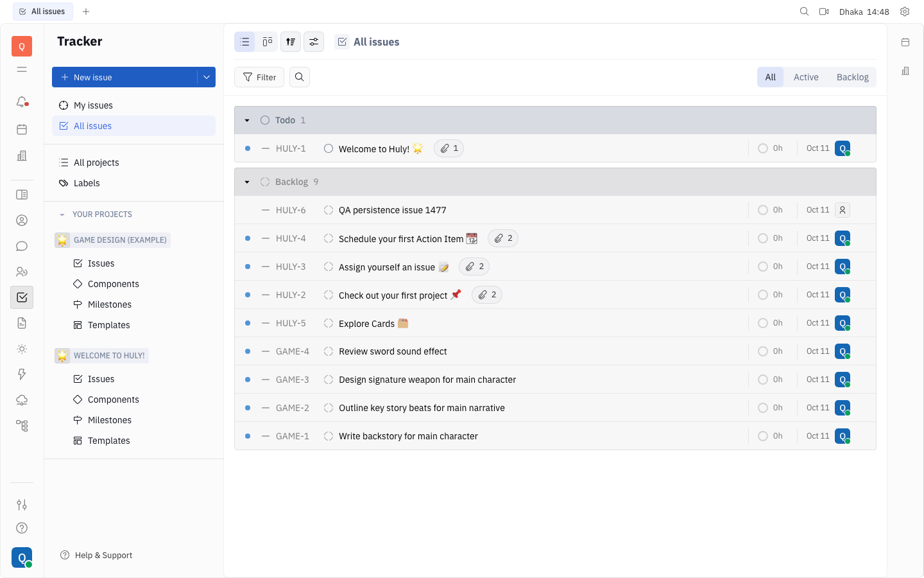Image resolution: width=924 pixels, height=578 pixels.
Task: Open the chat bubble app in sidebar
Action: tap(22, 246)
